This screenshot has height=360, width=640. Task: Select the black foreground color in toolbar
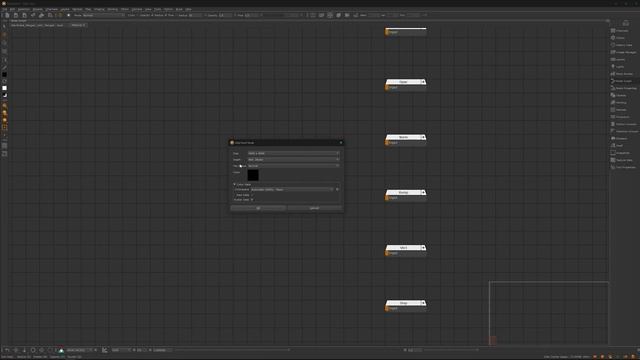coord(4,75)
